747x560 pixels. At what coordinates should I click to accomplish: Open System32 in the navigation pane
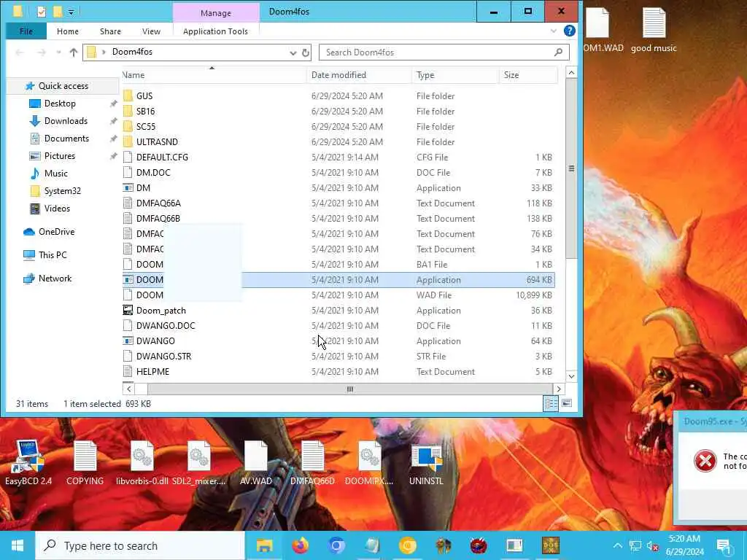point(62,191)
